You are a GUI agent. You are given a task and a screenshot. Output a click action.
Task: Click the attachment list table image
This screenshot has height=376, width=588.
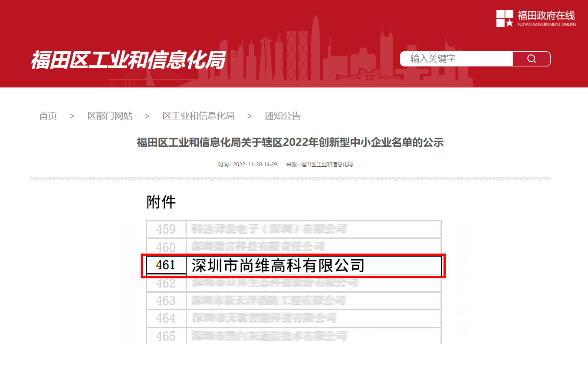point(294,282)
